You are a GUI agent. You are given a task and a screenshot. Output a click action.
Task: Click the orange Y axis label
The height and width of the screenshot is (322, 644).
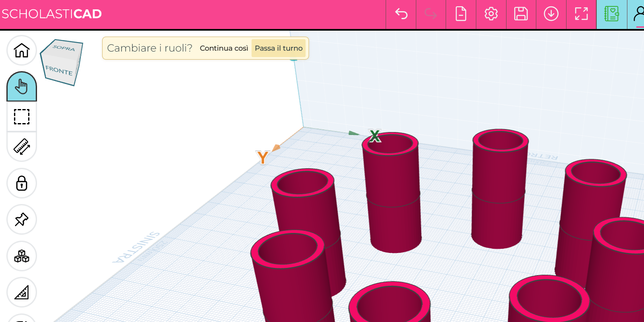click(x=263, y=158)
